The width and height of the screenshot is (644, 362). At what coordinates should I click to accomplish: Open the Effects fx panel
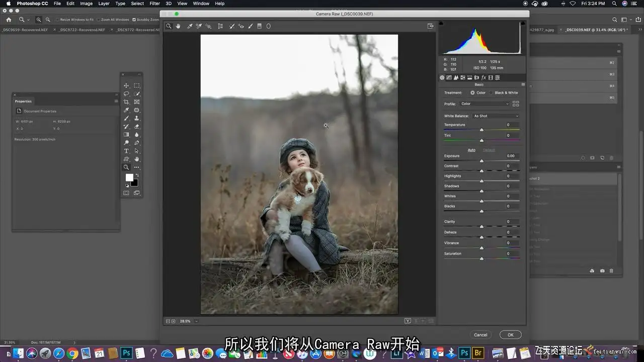484,77
